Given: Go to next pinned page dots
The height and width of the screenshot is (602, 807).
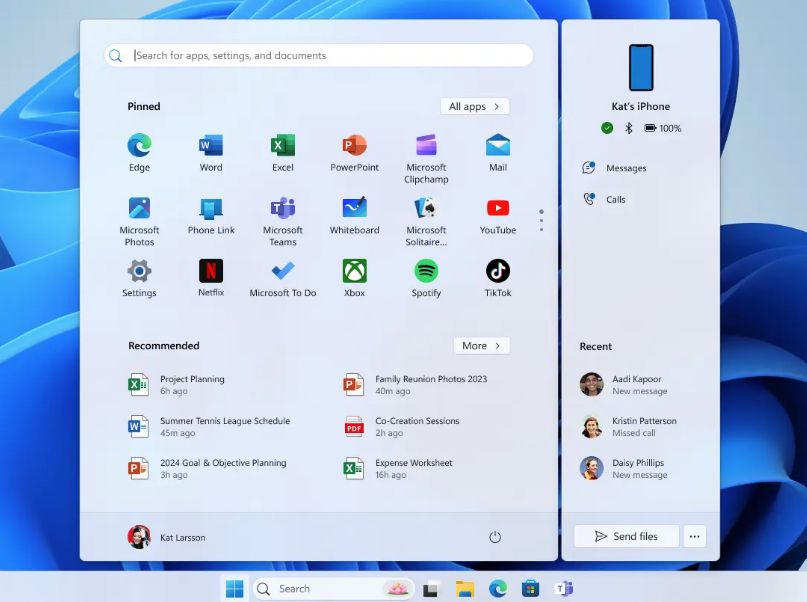Looking at the screenshot, I should coord(541,220).
